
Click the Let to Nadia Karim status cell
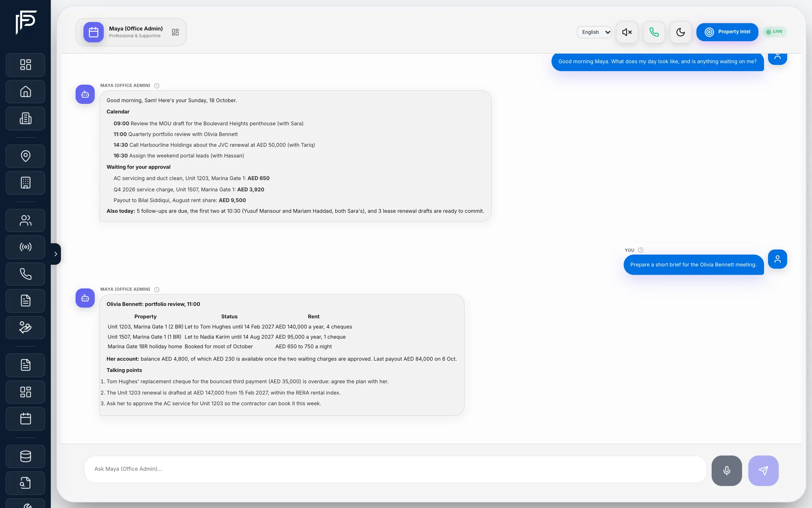229,337
